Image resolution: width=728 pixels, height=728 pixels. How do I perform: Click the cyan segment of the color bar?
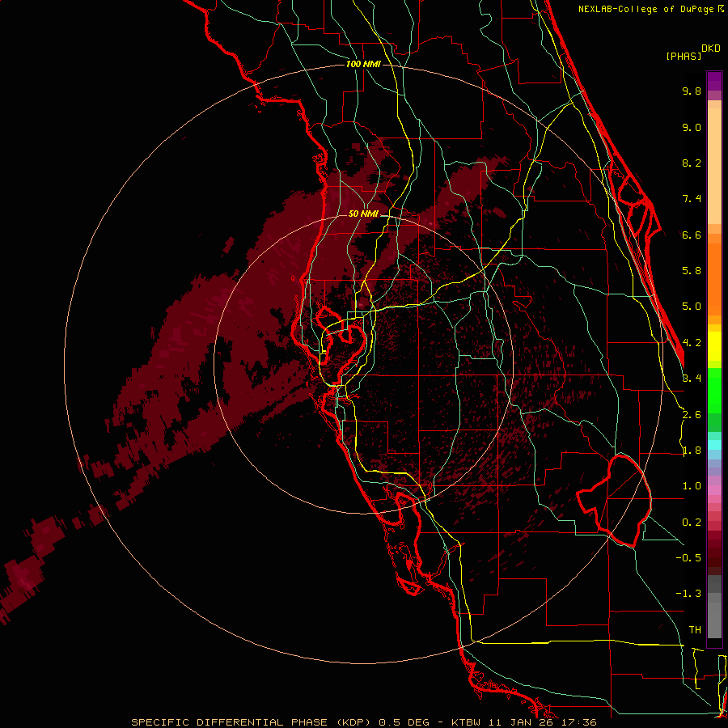coord(714,444)
